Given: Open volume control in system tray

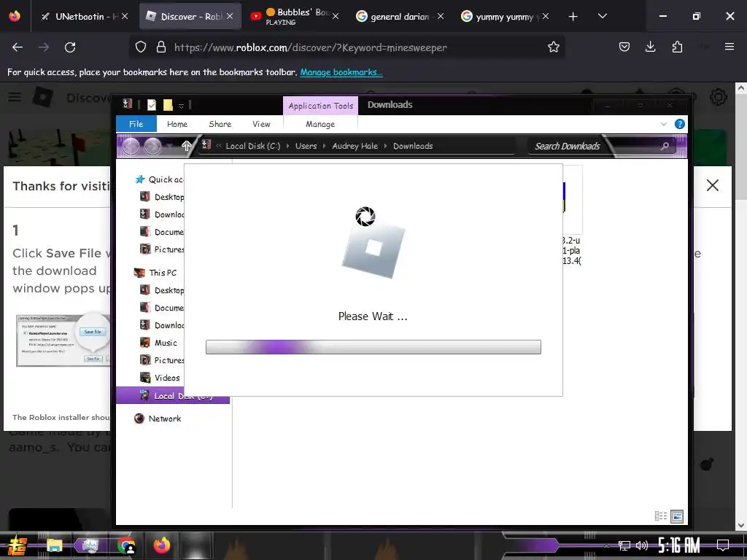Looking at the screenshot, I should coord(642,545).
